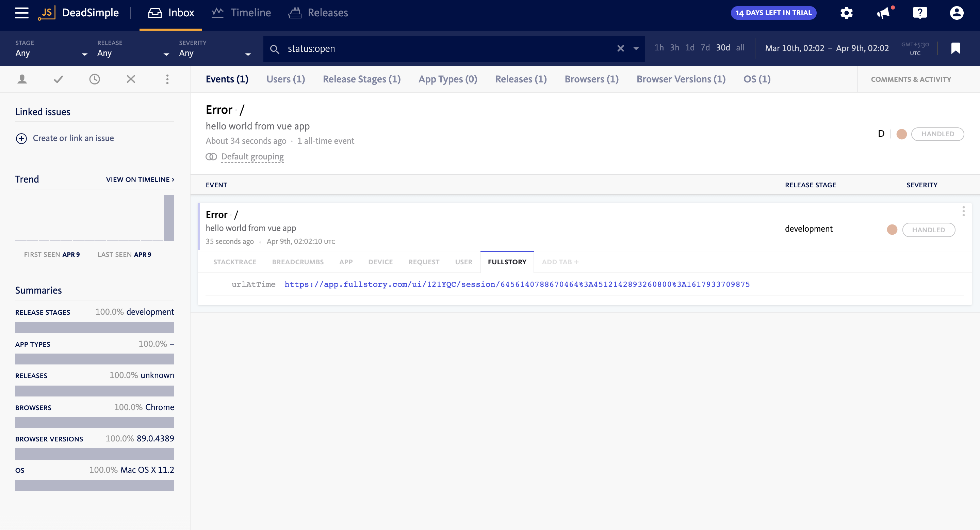Open the help question mark icon
980x530 pixels.
(x=919, y=13)
